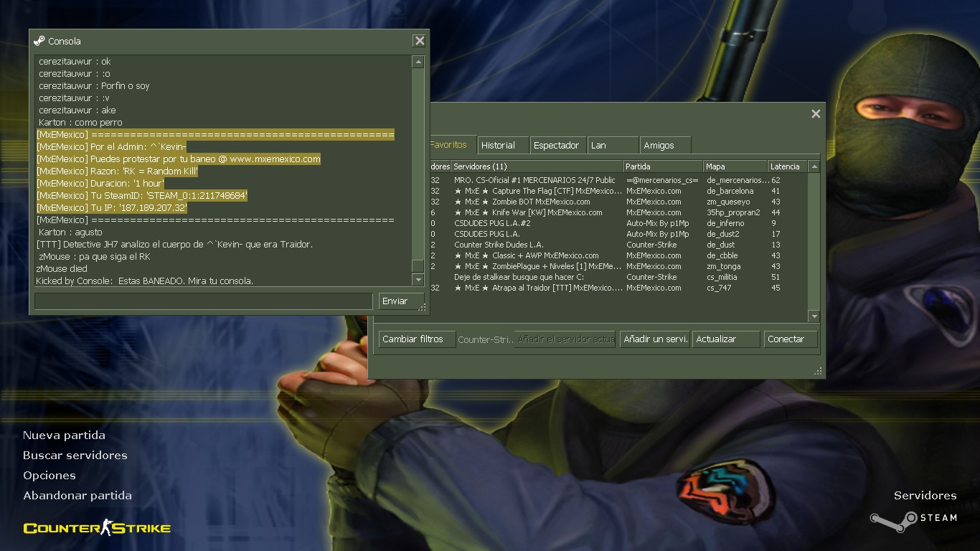Select CSDUDES PUG L.A. server on de_dust2
This screenshot has width=980, height=551.
click(x=618, y=234)
